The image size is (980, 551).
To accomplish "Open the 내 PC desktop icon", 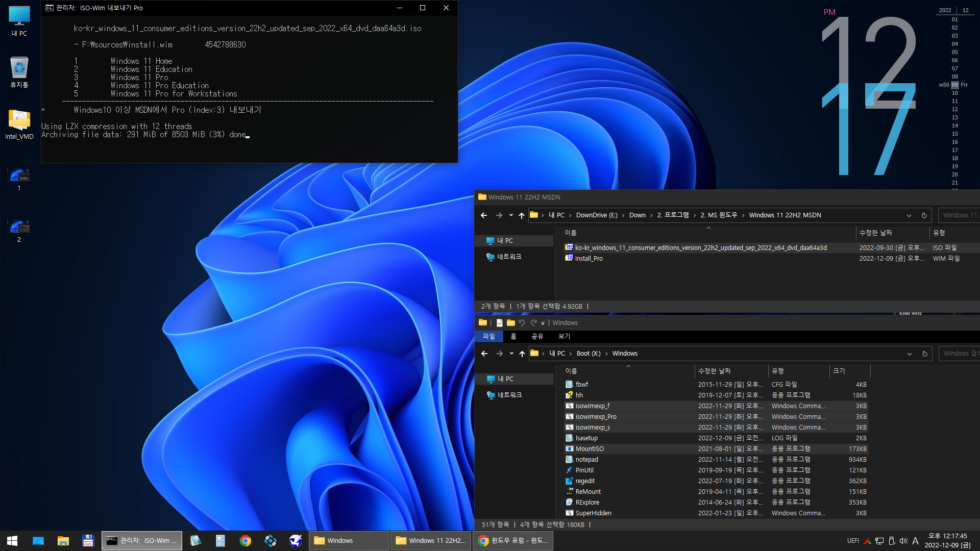I will pos(19,21).
